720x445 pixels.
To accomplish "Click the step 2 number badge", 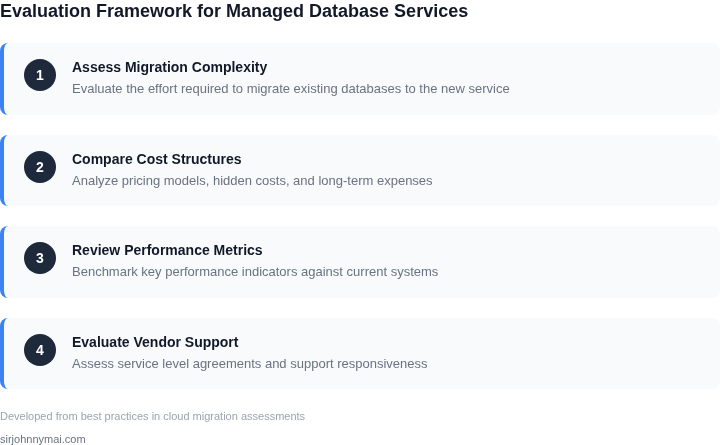I will pos(40,167).
